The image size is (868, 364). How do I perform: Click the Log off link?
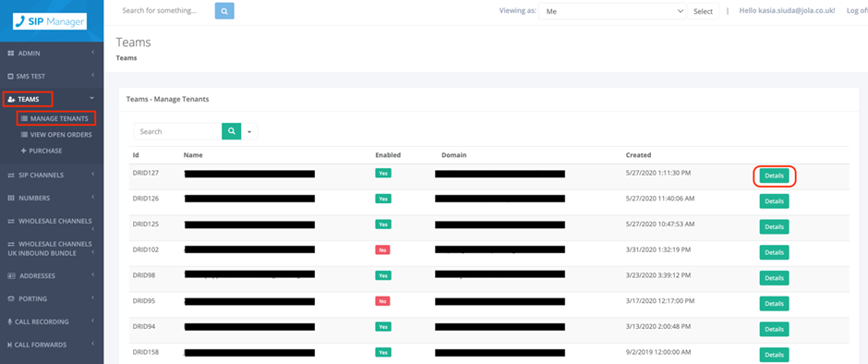coord(857,10)
